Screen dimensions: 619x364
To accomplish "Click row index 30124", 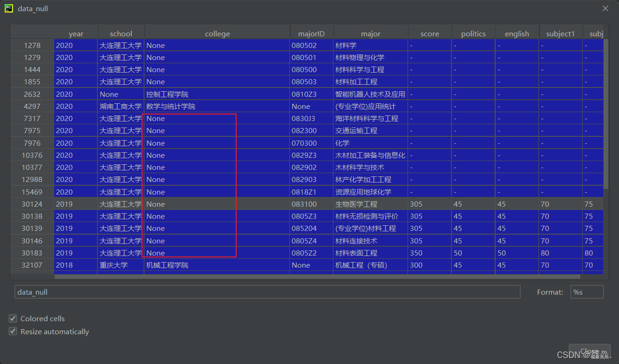I will click(x=32, y=204).
